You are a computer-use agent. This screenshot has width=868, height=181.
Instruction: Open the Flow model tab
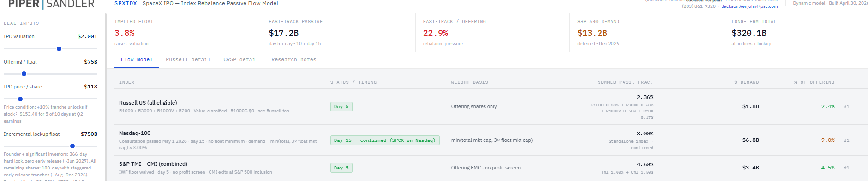pyautogui.click(x=137, y=60)
